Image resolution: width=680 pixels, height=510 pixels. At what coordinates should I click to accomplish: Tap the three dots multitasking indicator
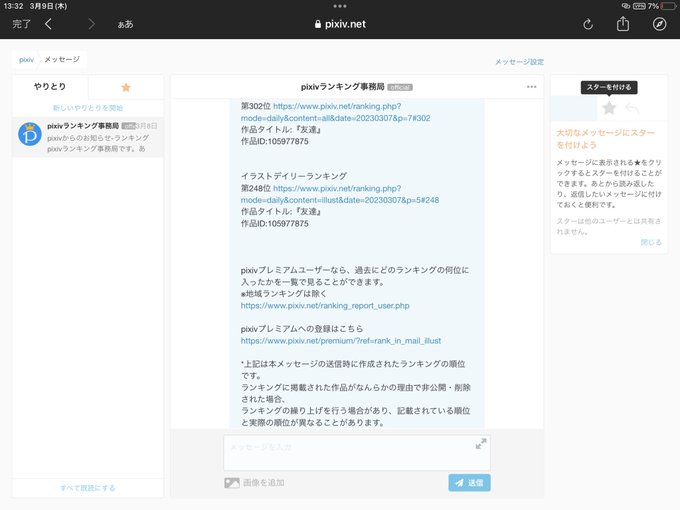340,6
